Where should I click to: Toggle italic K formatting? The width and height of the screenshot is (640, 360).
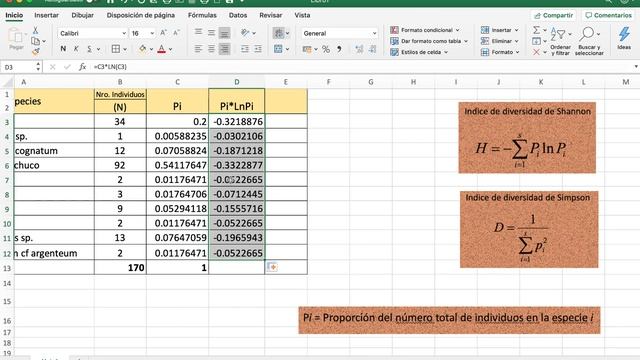(x=76, y=49)
